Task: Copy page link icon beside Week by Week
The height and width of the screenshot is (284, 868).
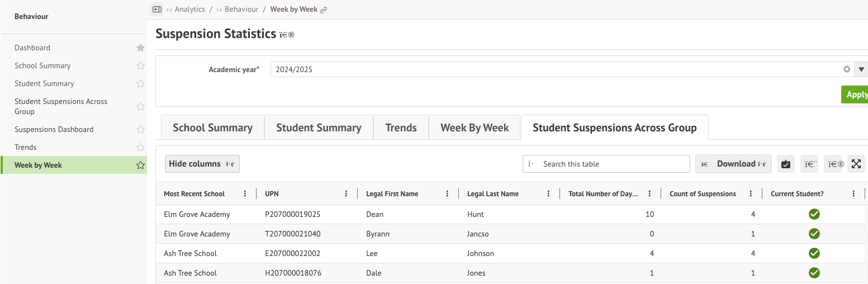Action: pyautogui.click(x=324, y=10)
